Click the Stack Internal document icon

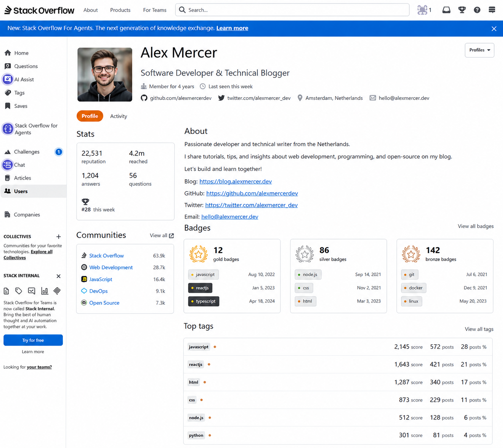coord(6,291)
